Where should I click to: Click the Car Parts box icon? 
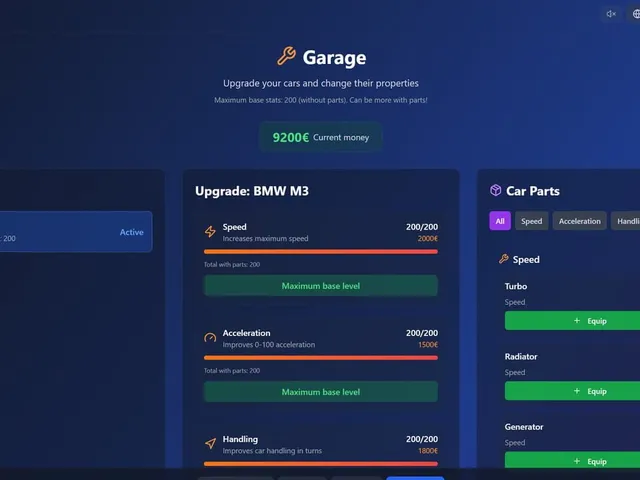click(496, 190)
